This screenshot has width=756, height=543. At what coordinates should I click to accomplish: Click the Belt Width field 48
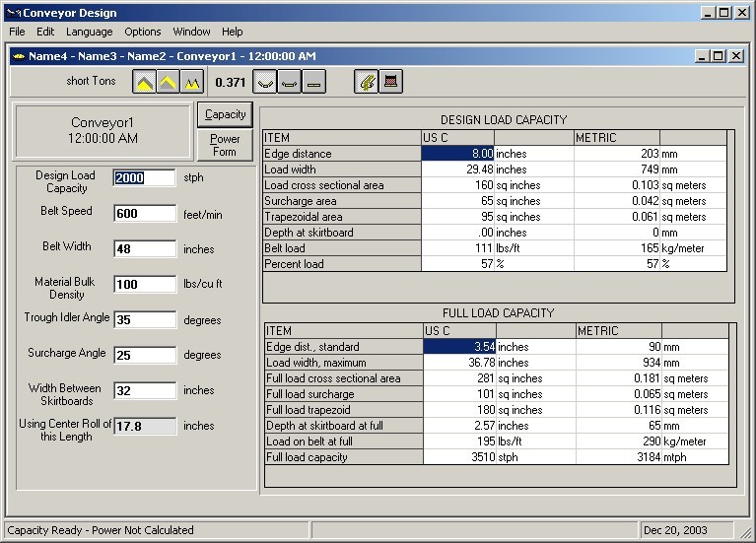[145, 249]
